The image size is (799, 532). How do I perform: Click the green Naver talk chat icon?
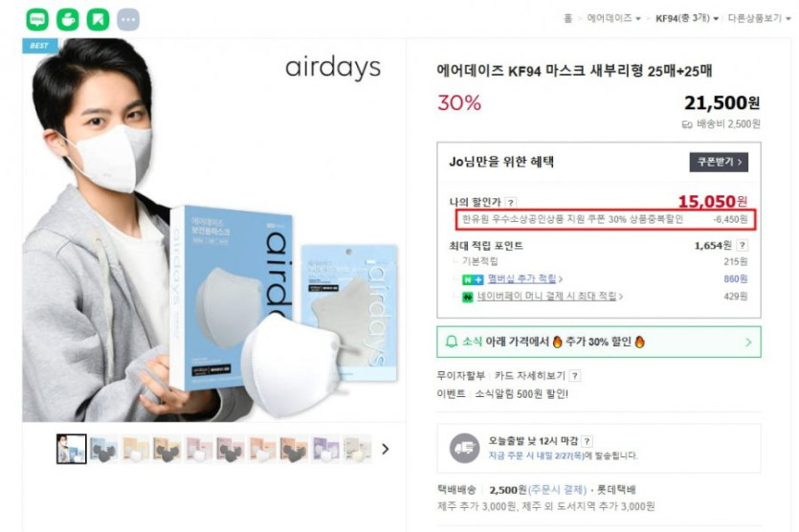(x=37, y=19)
